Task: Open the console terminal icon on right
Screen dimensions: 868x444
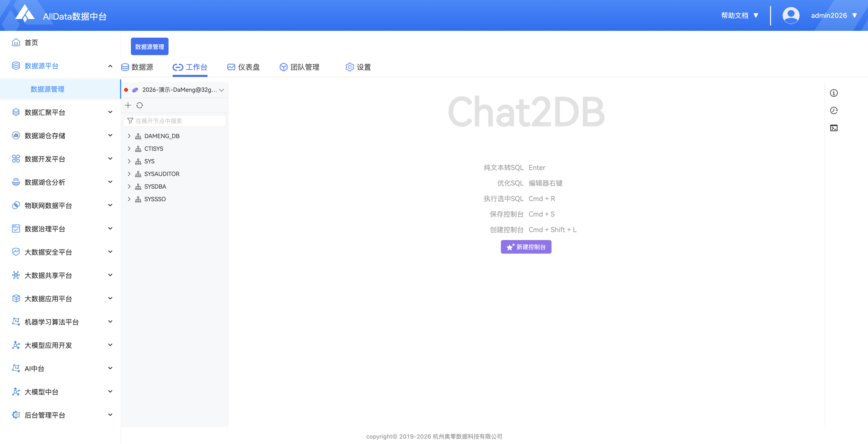Action: 834,128
